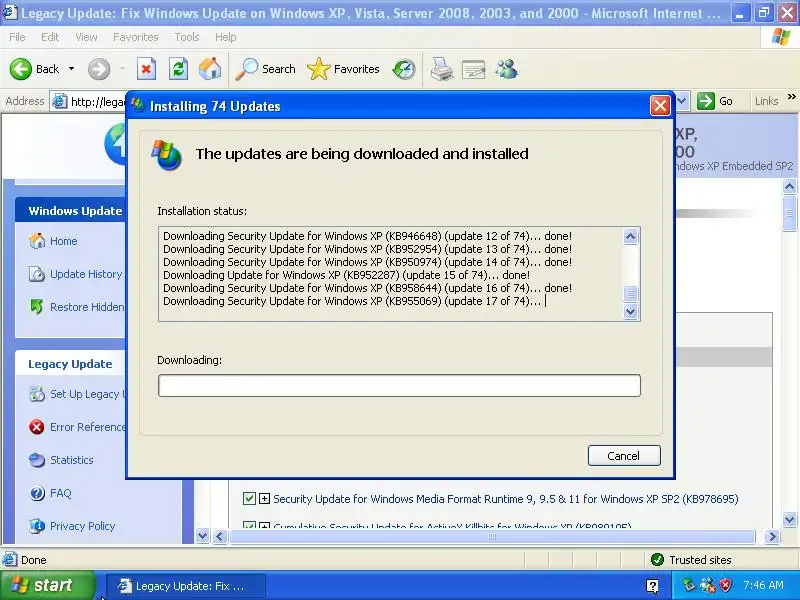Screen dimensions: 800x600
Task: Open the Favorites star icon
Action: tap(319, 69)
